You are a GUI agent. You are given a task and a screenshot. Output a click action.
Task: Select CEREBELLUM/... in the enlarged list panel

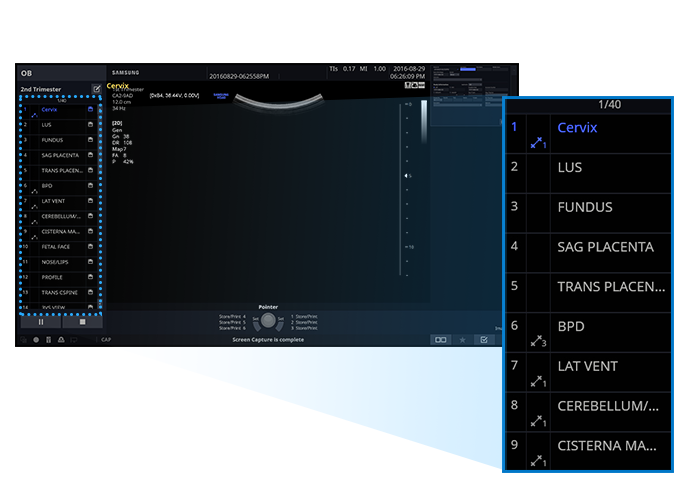(608, 406)
